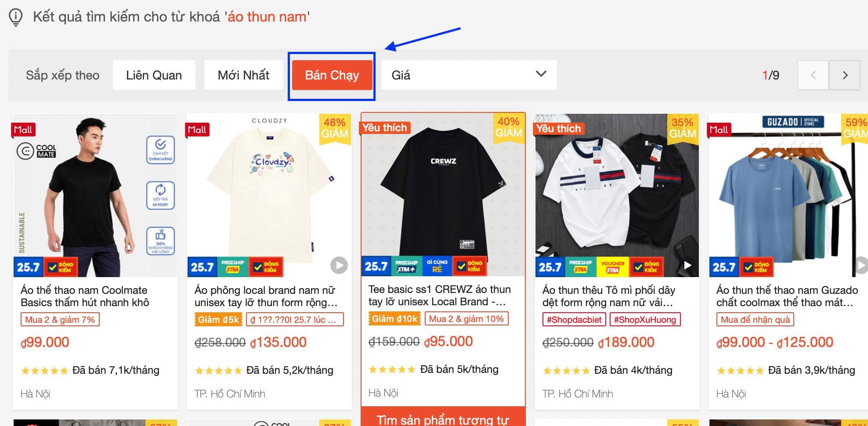Click the ₫189.000 sale price
This screenshot has width=868, height=426.
pyautogui.click(x=626, y=342)
